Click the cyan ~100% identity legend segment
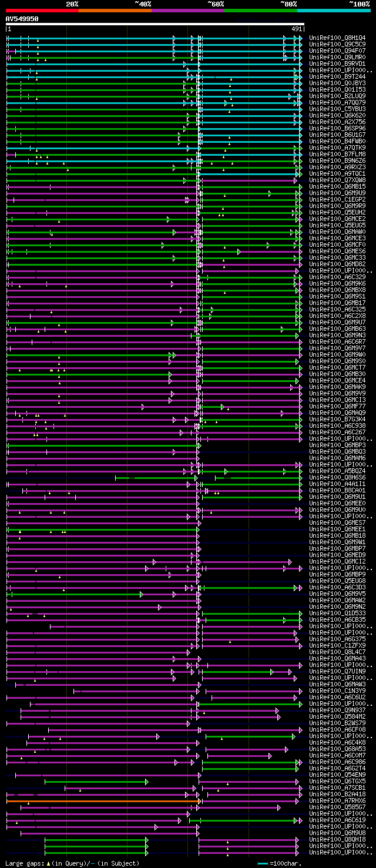The image size is (376, 868). (334, 10)
